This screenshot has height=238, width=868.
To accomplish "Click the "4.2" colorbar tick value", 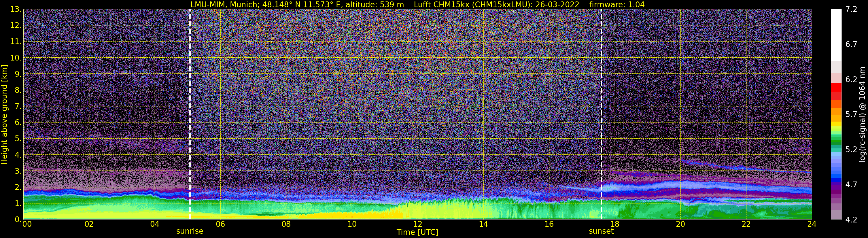I will (x=851, y=220).
